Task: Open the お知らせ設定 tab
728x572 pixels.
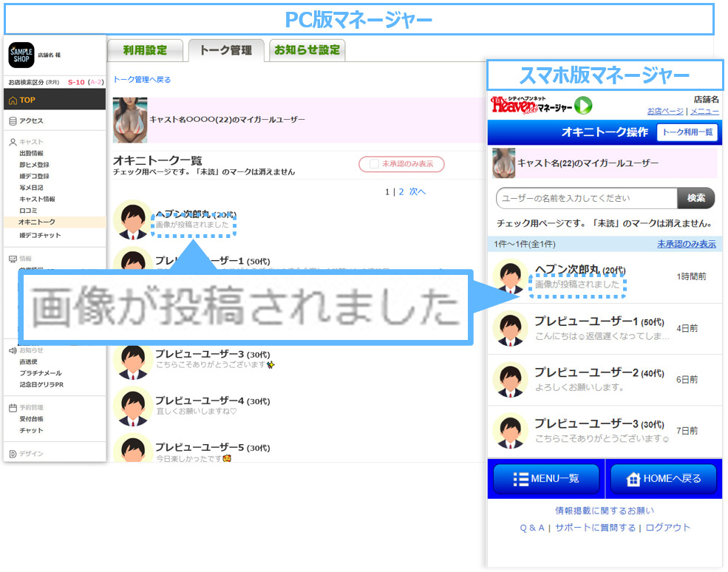Action: coord(307,50)
